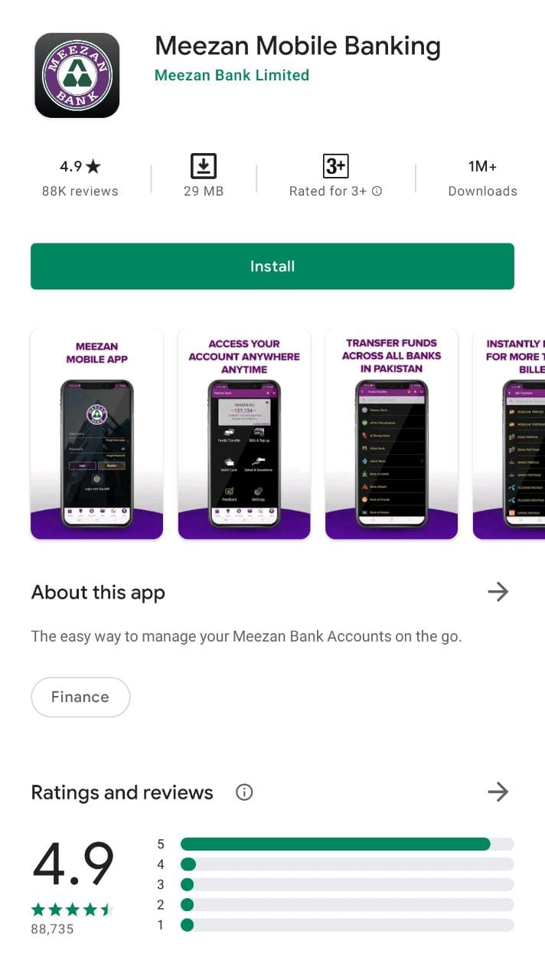Open the info icon beside Rated for 3+
The image size is (545, 980).
coord(377,191)
